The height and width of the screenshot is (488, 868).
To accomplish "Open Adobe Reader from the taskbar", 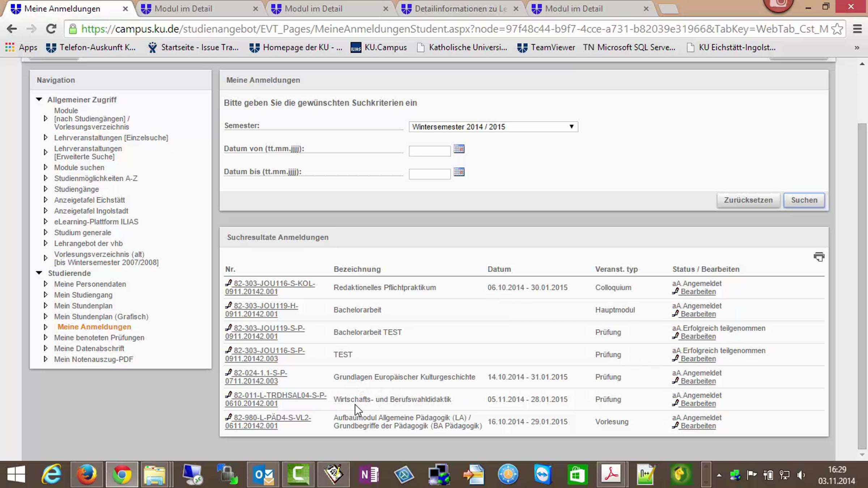I will (x=611, y=474).
